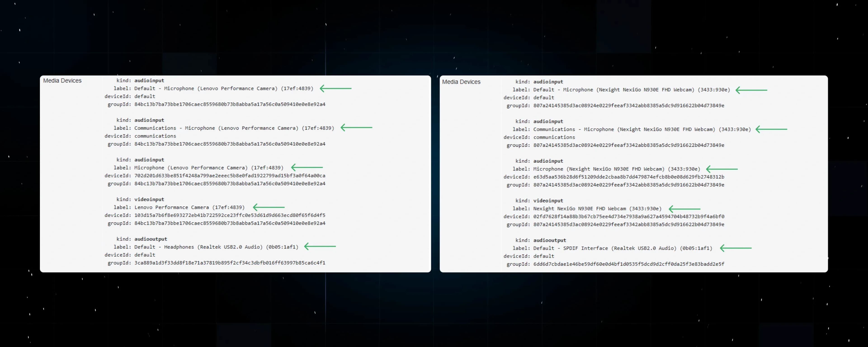Click deviceId starting with 103d15a7b6f8

click(229, 215)
